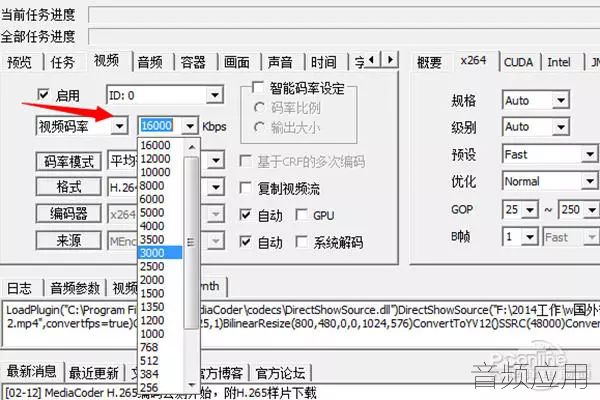Screen dimensions: 600x400
Task: Expand the 优化 Normal dropdown
Action: 590,181
